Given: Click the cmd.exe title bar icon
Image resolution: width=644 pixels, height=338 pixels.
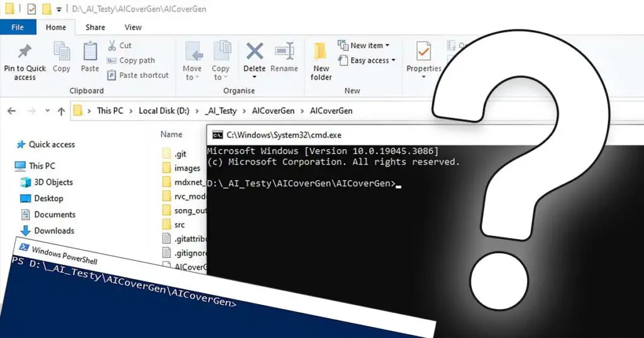Looking at the screenshot, I should pyautogui.click(x=217, y=135).
